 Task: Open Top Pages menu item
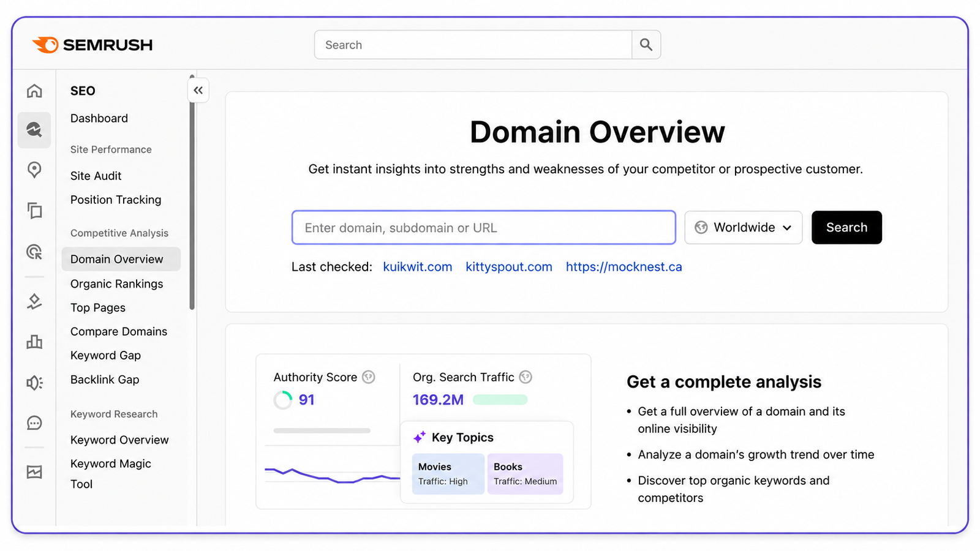pos(98,308)
